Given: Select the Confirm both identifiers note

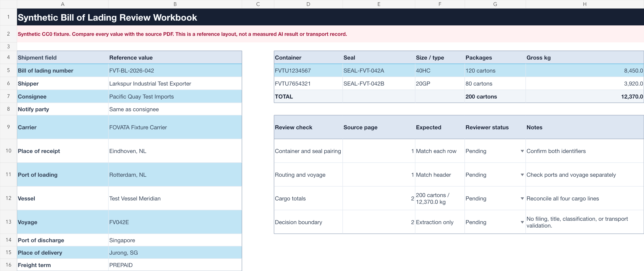Looking at the screenshot, I should coord(585,151).
